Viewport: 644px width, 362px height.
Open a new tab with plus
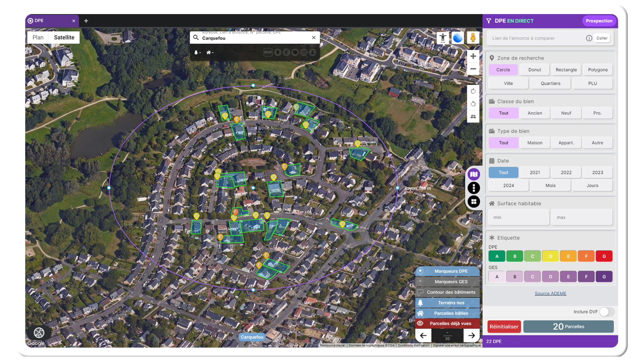tap(86, 21)
